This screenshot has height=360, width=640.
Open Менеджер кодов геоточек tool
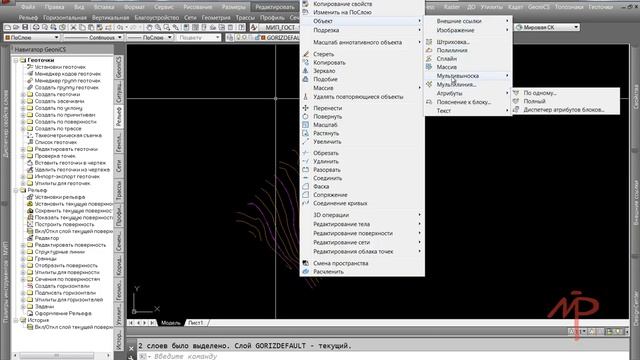[68, 74]
